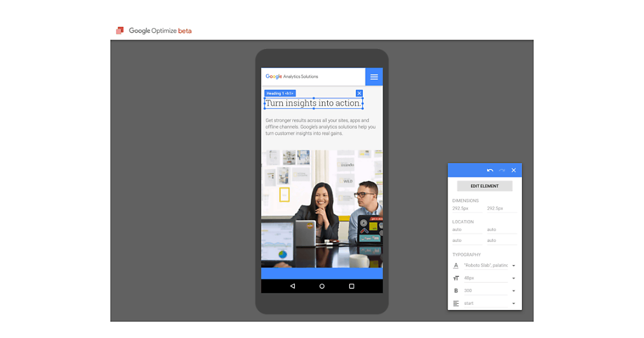The image size is (644, 338).
Task: Click the TYPOGRAPHY label in the panel
Action: point(467,255)
